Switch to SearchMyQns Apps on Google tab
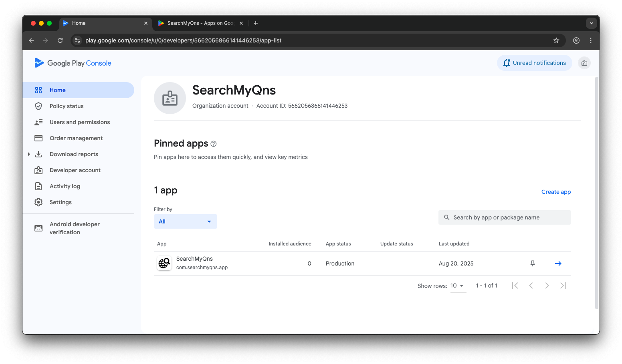 pyautogui.click(x=200, y=23)
